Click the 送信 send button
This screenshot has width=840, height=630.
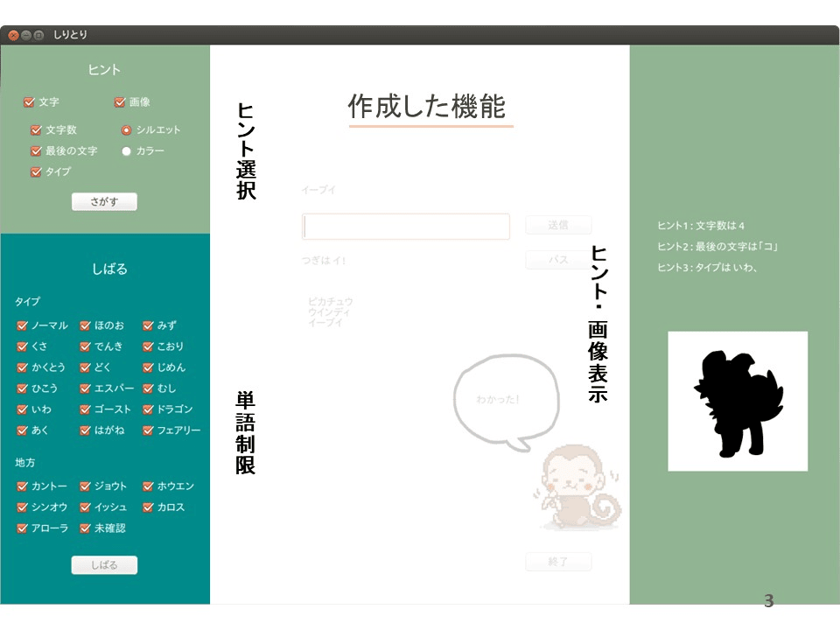558,225
